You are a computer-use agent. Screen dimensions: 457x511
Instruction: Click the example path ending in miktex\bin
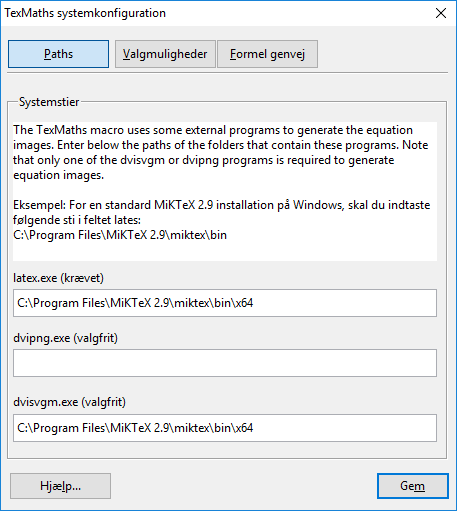click(120, 235)
